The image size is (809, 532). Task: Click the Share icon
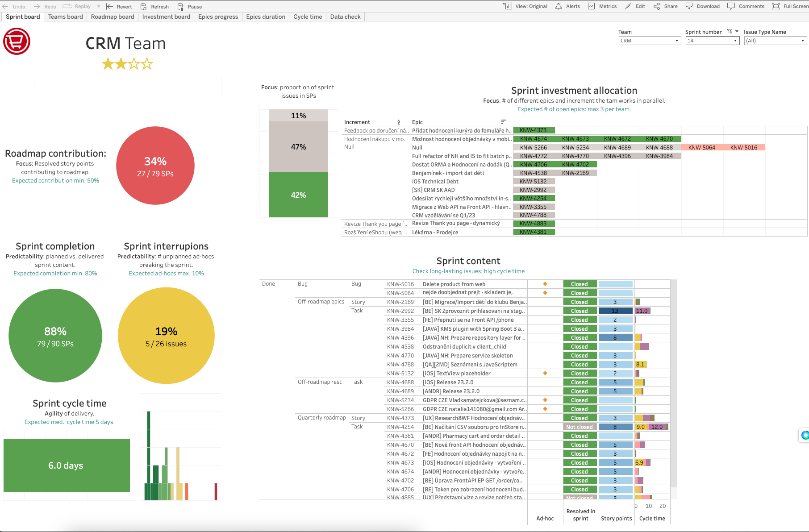pyautogui.click(x=657, y=6)
